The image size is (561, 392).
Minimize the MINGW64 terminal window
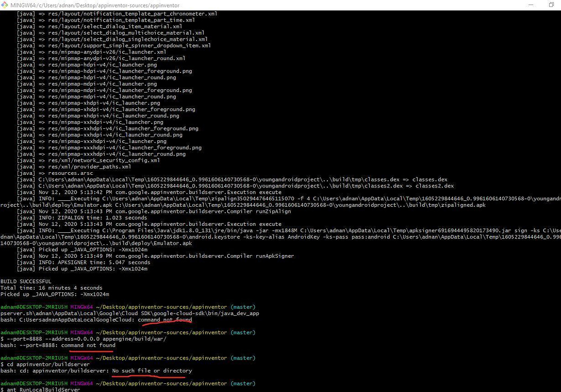pos(530,5)
